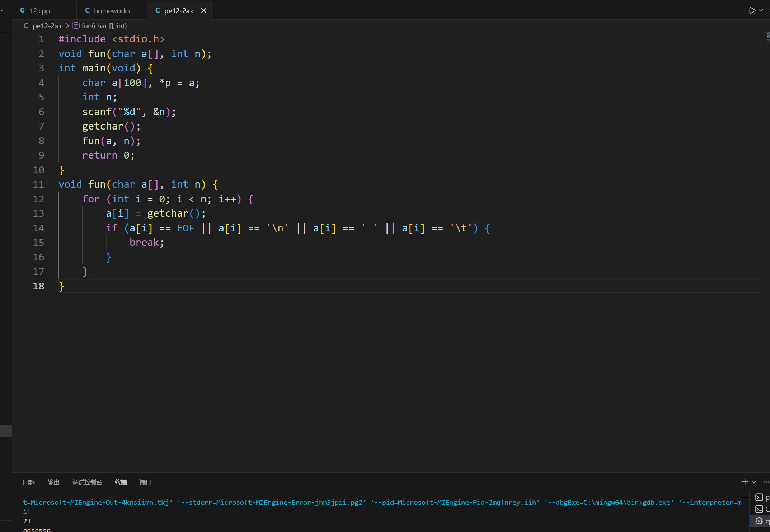Create new terminal with plus icon
Screen dimensions: 770x532
[745, 482]
